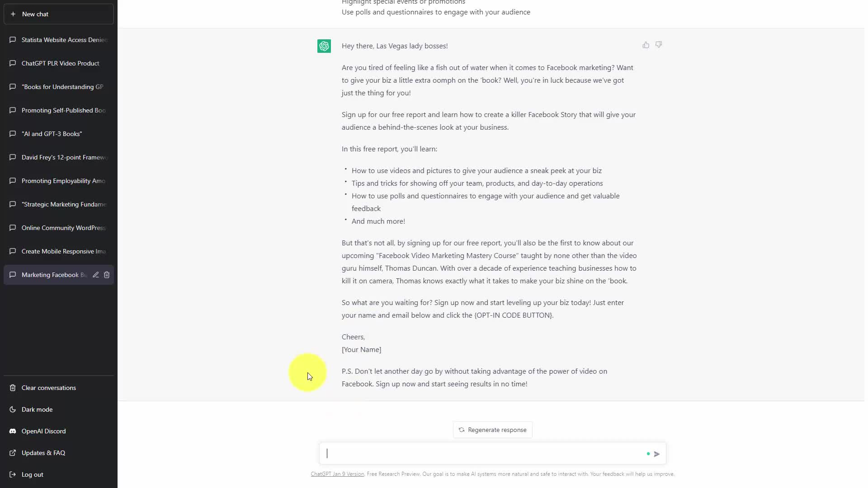The width and height of the screenshot is (868, 488).
Task: Click the thumbs up icon on response
Action: point(646,45)
